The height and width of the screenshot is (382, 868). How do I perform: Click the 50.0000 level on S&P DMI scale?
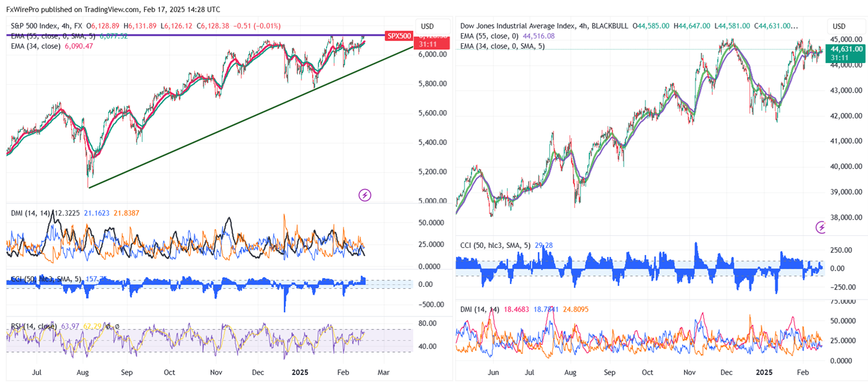(432, 223)
